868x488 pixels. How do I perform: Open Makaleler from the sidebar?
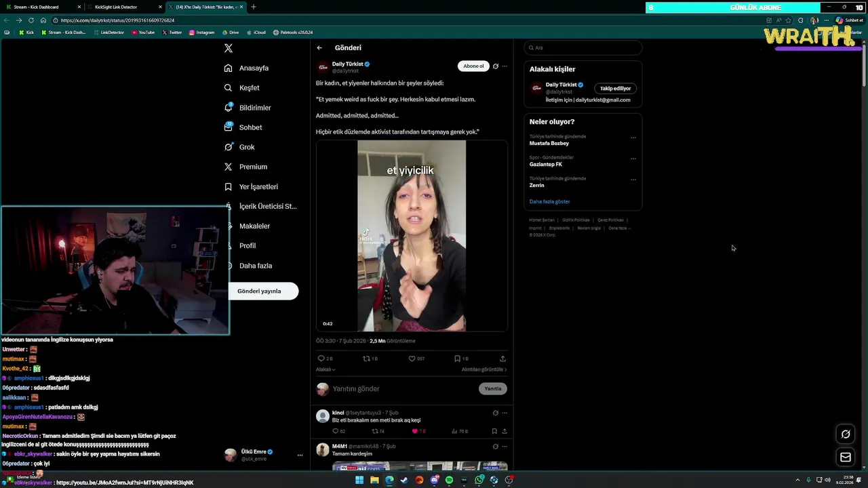247,226
